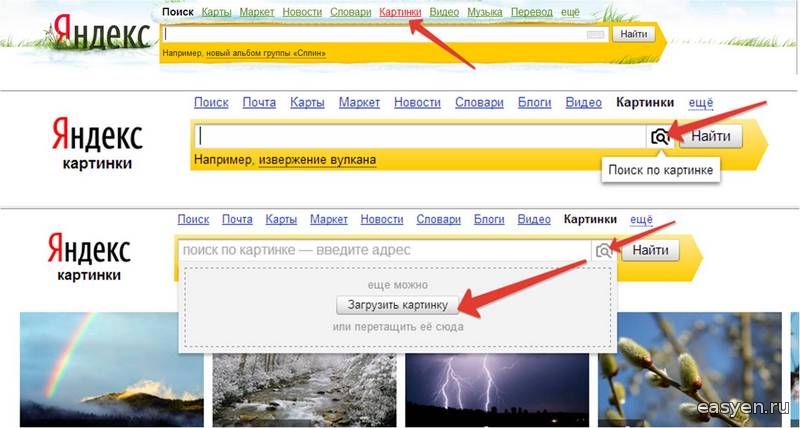Go to Поиск in the bottom screenshot navigation

(x=193, y=219)
